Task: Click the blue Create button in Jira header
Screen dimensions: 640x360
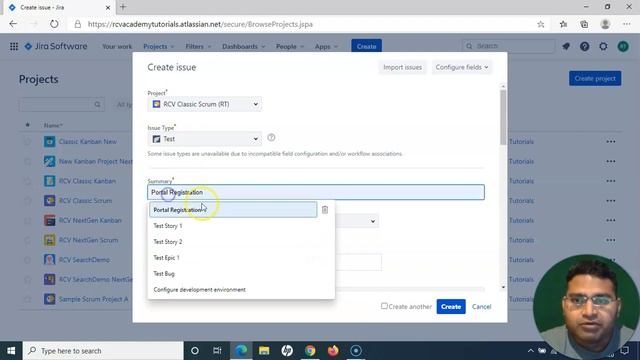Action: point(366,46)
